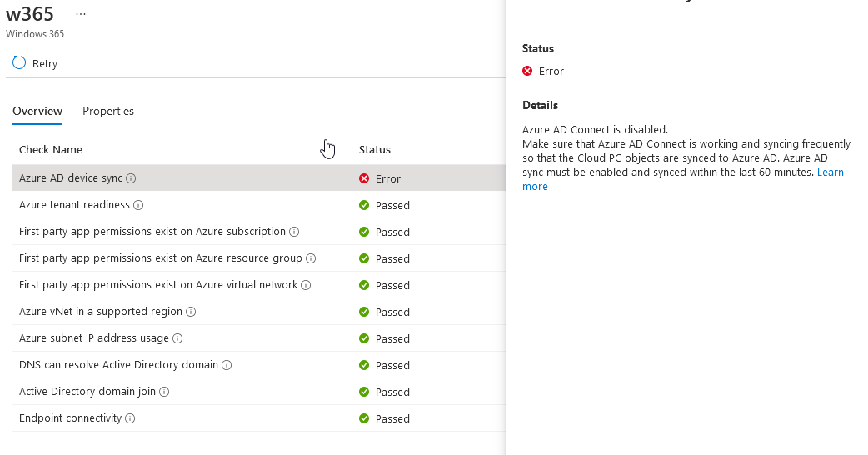Select the Overview tab
This screenshot has height=455, width=868.
37,112
